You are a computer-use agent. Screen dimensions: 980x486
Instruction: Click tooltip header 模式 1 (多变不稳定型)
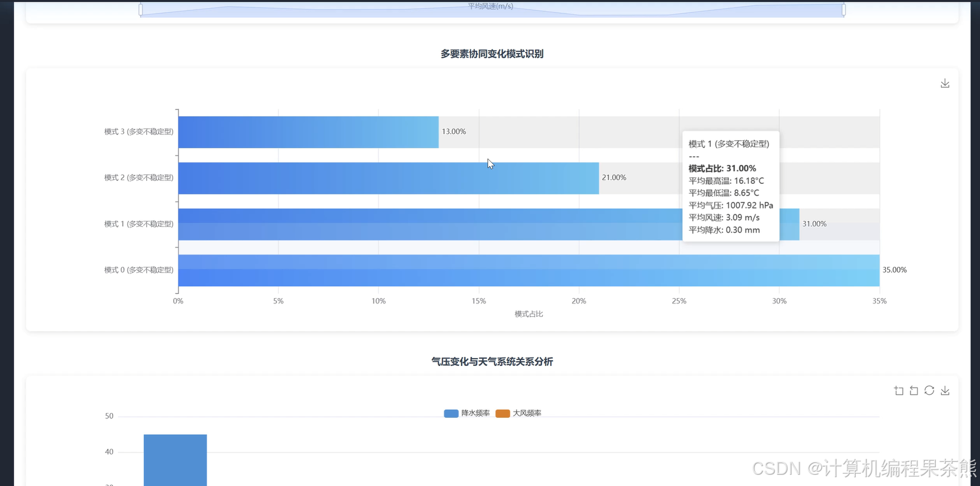pos(729,144)
